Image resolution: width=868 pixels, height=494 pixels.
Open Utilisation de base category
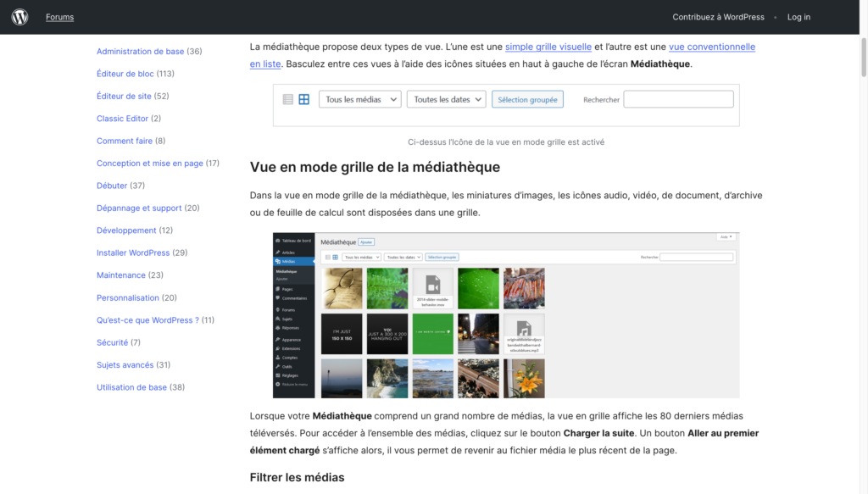point(131,387)
